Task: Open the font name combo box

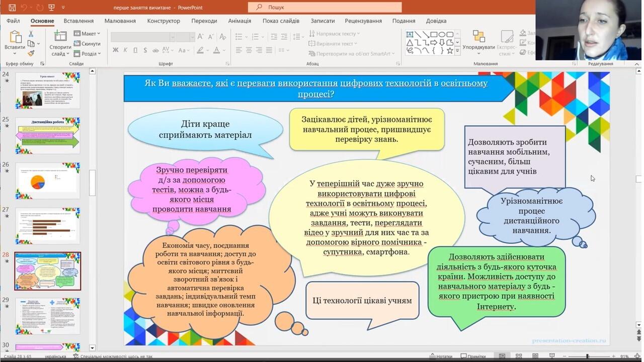Action: (143, 37)
